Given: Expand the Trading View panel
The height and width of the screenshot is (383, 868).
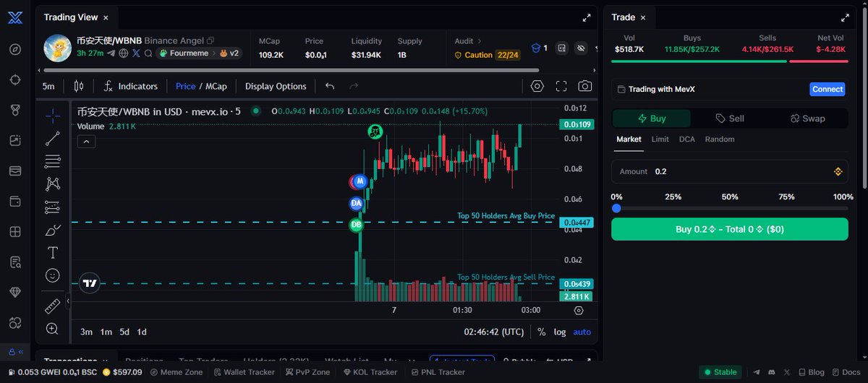Looking at the screenshot, I should tap(587, 17).
